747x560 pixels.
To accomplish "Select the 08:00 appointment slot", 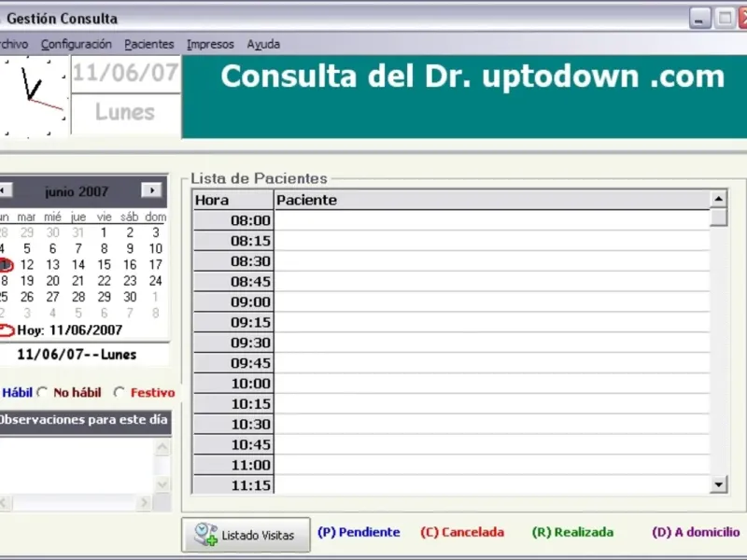I will pos(233,220).
